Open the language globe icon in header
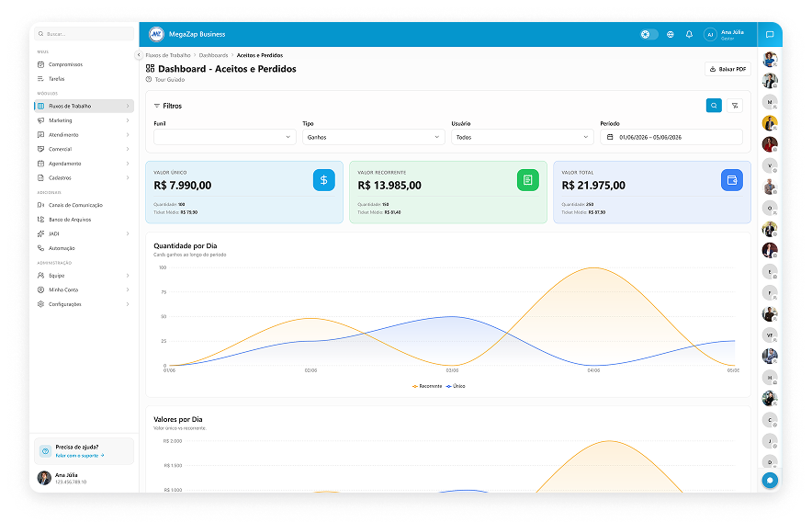 click(x=671, y=34)
